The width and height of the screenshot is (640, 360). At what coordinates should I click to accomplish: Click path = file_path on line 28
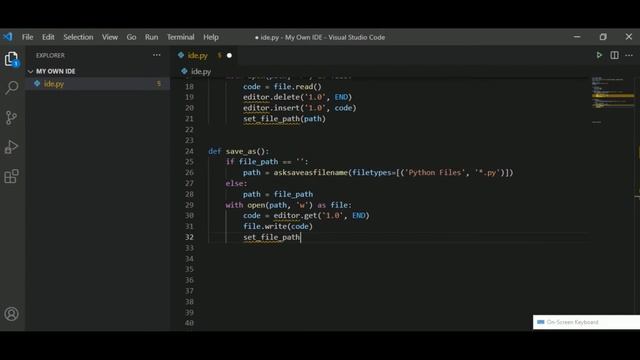coord(278,194)
